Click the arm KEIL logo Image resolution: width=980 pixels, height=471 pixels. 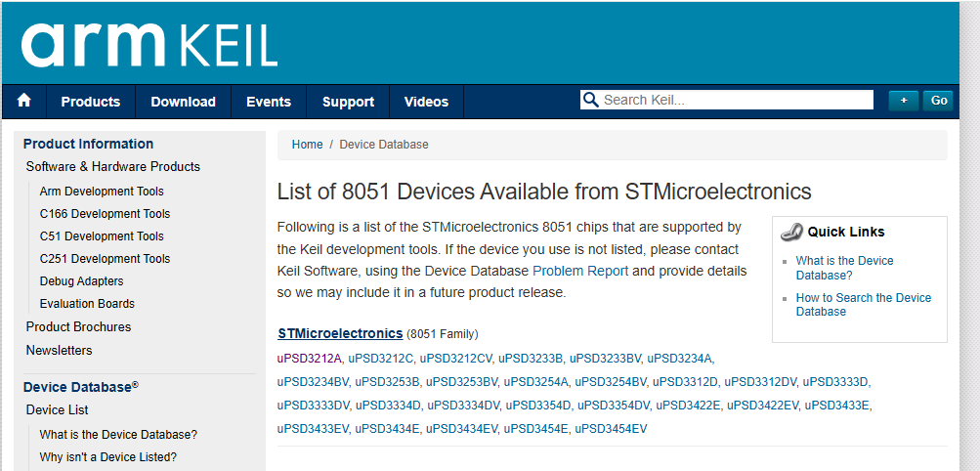click(149, 45)
